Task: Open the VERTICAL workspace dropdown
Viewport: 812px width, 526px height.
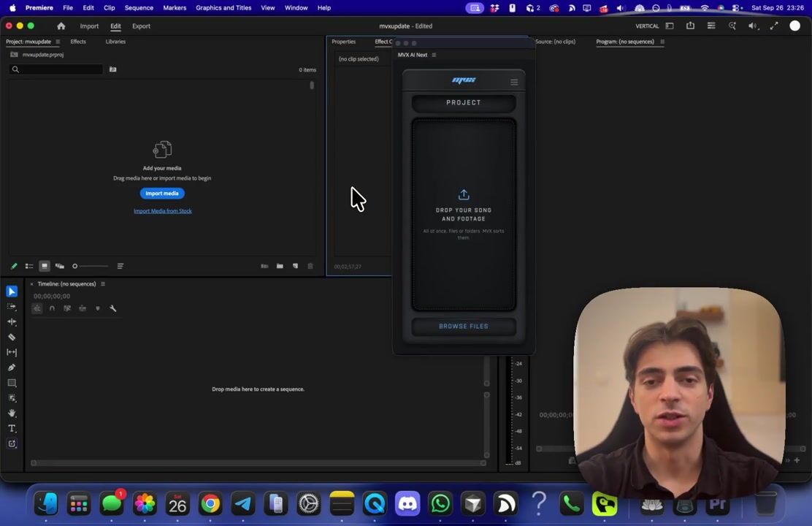Action: pyautogui.click(x=647, y=26)
